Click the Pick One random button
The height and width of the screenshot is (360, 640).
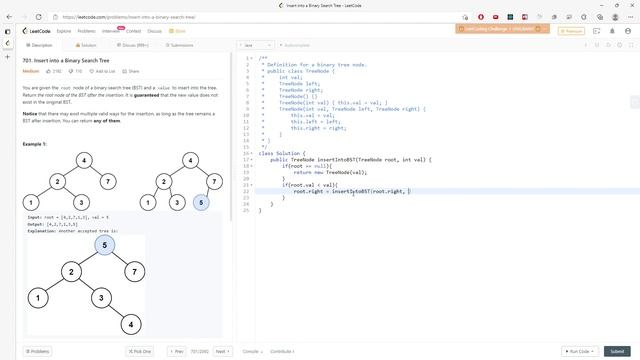coord(140,351)
